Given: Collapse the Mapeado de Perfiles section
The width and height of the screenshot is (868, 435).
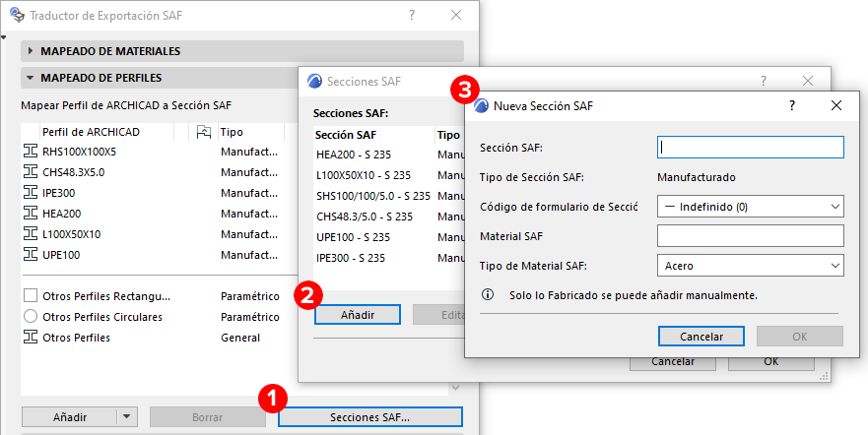Looking at the screenshot, I should click(x=30, y=78).
